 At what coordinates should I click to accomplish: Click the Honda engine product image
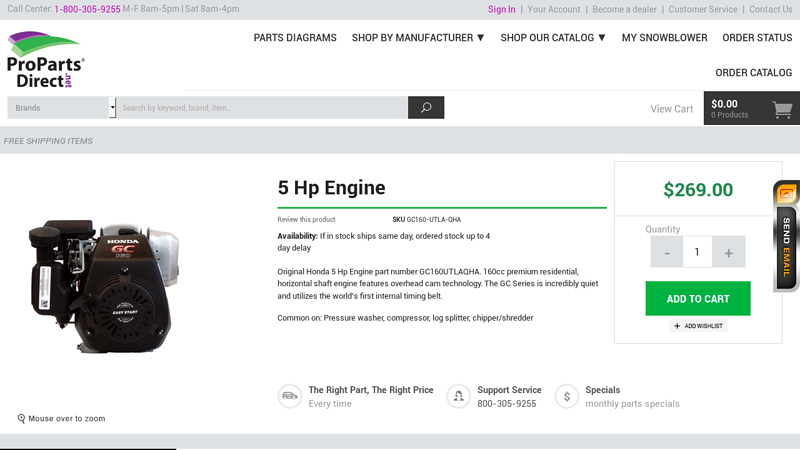[104, 286]
